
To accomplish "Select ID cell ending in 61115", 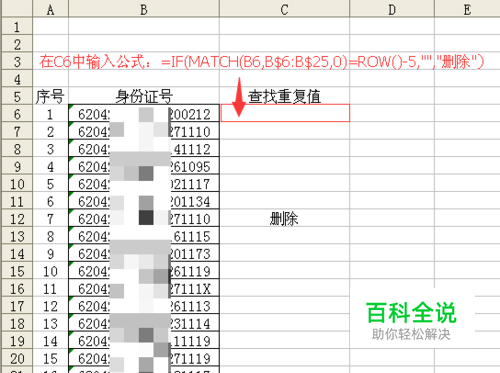I will pyautogui.click(x=144, y=236).
